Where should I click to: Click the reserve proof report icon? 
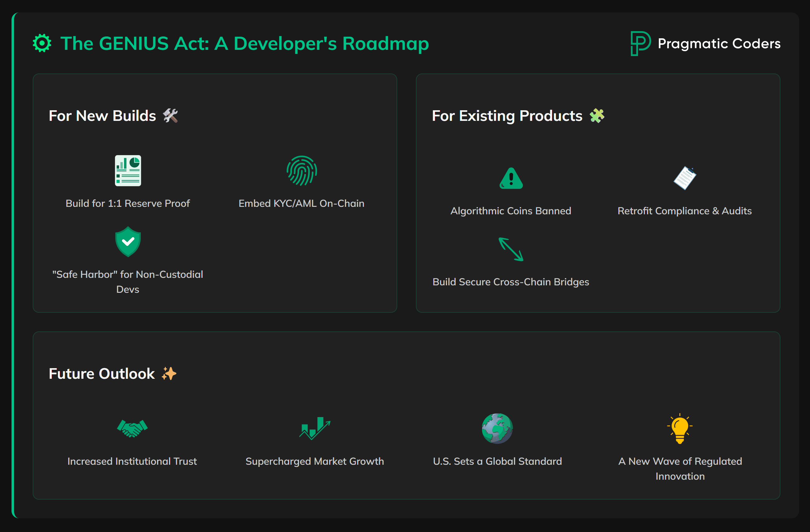coord(128,170)
